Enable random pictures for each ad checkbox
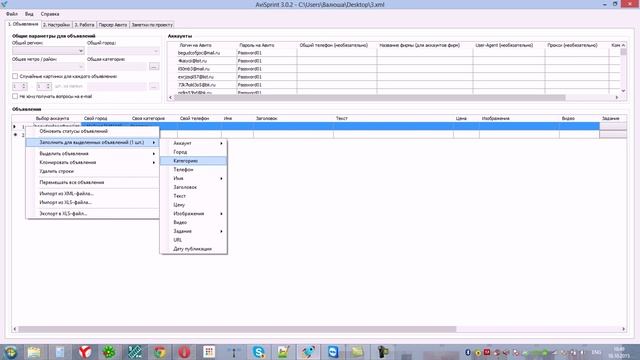 coord(15,76)
